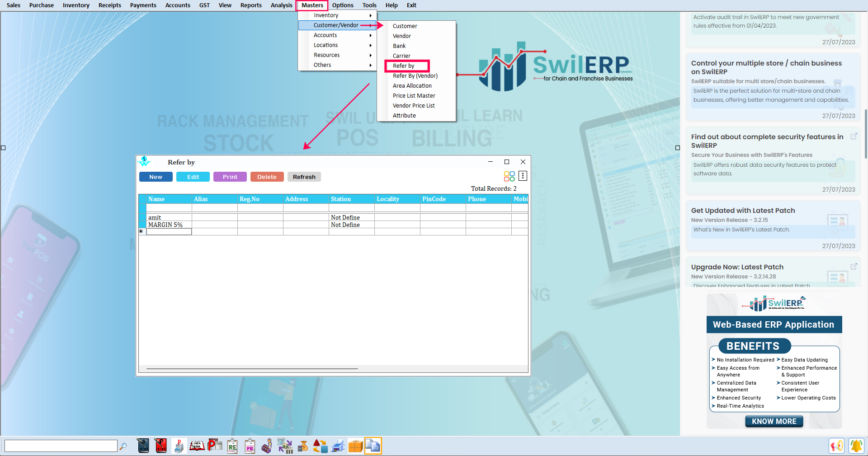Click the Refresh button in Refer by
This screenshot has height=456, width=868.
pyautogui.click(x=304, y=177)
